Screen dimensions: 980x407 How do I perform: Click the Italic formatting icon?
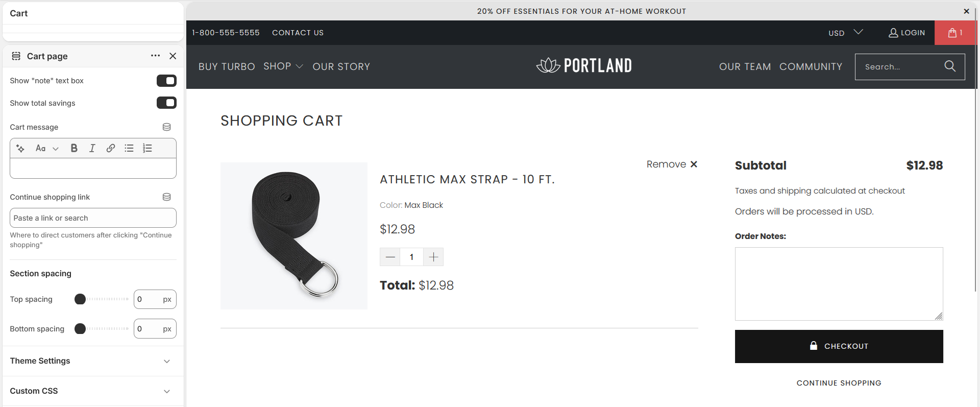coord(92,148)
